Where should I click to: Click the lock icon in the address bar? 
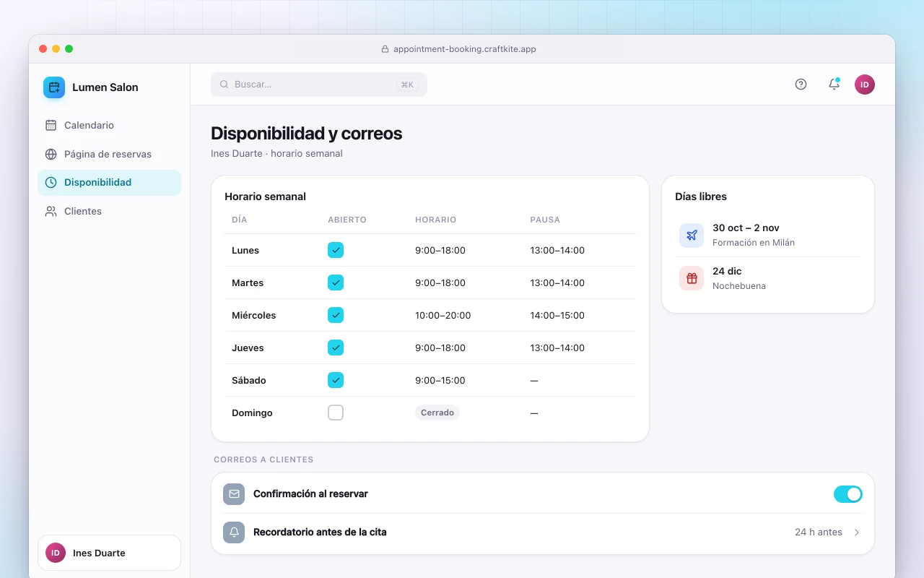pos(385,49)
